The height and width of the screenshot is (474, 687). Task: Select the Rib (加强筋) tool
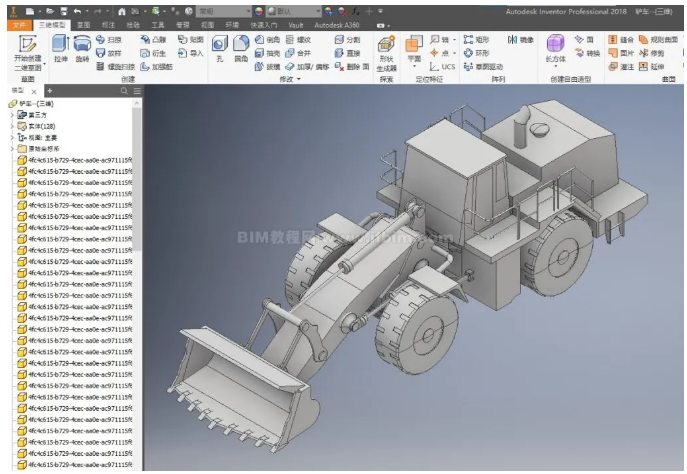156,67
